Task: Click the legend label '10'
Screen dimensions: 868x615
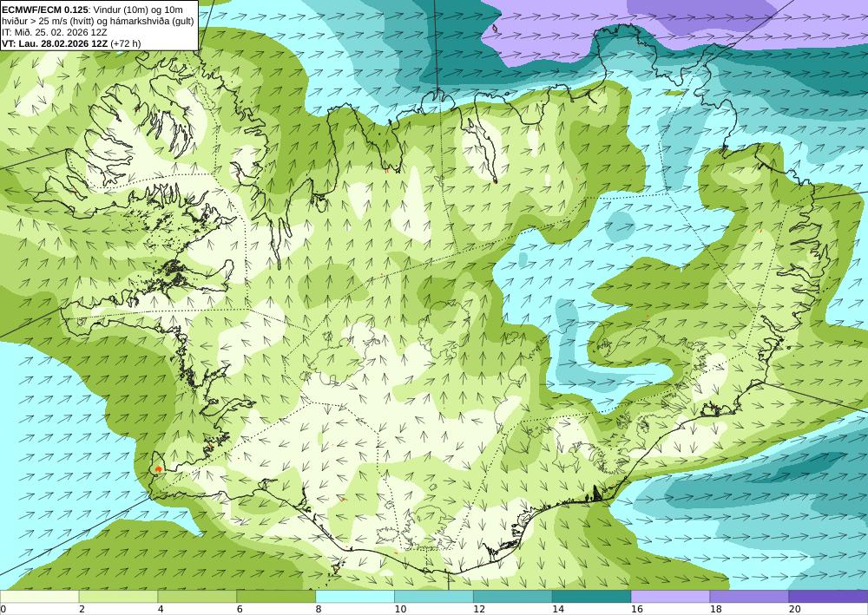Action: click(400, 609)
